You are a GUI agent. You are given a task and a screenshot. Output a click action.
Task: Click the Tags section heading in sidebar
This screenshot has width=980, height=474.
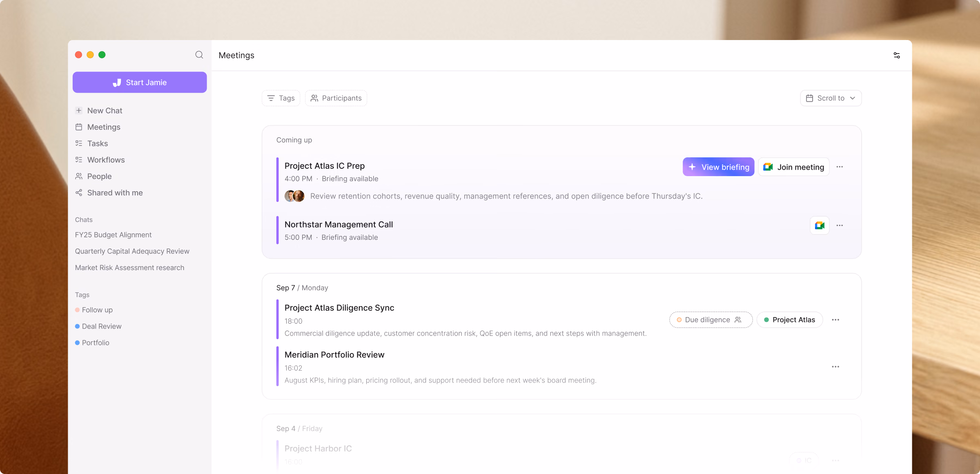(x=82, y=295)
